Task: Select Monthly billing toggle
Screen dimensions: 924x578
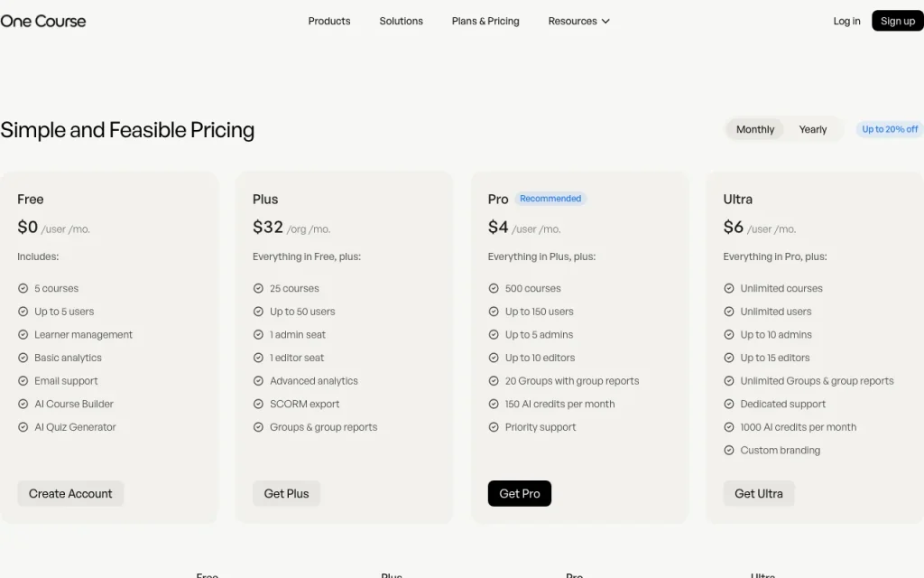Action: [x=755, y=129]
